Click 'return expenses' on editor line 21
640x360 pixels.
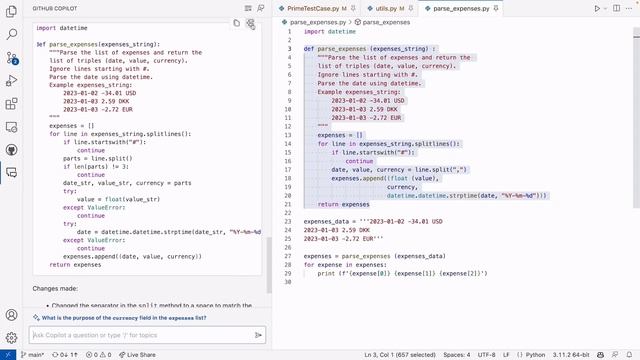coord(343,204)
